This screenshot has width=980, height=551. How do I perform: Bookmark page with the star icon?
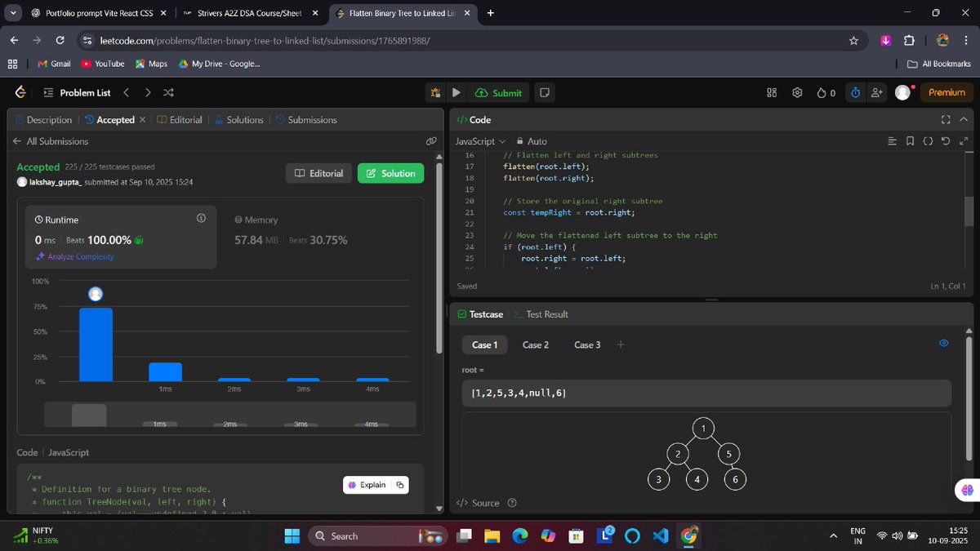tap(853, 40)
